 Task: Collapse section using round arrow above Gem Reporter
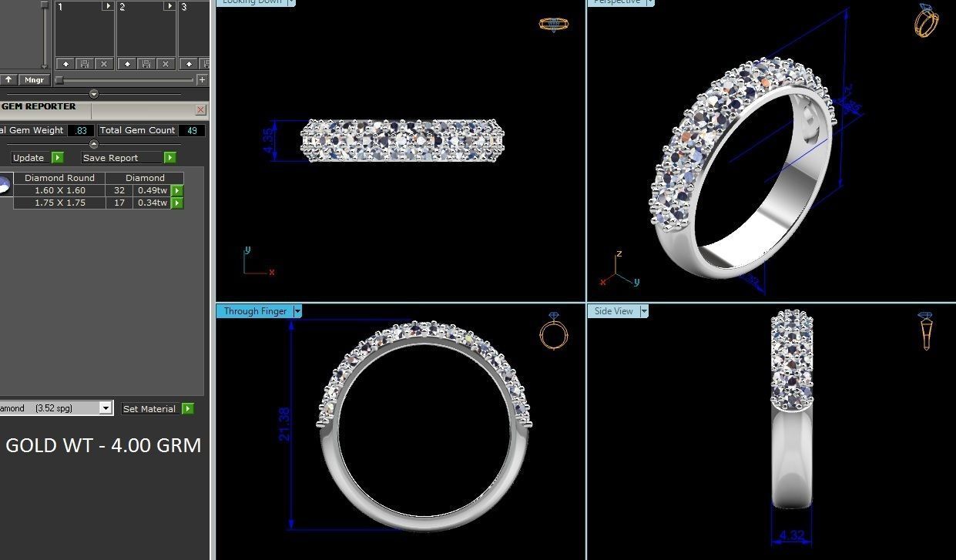(94, 94)
